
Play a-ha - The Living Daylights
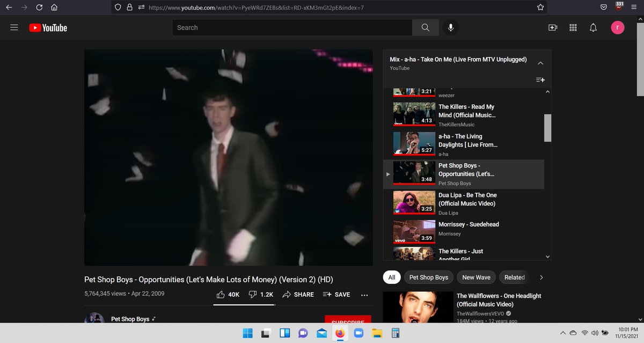(x=464, y=144)
